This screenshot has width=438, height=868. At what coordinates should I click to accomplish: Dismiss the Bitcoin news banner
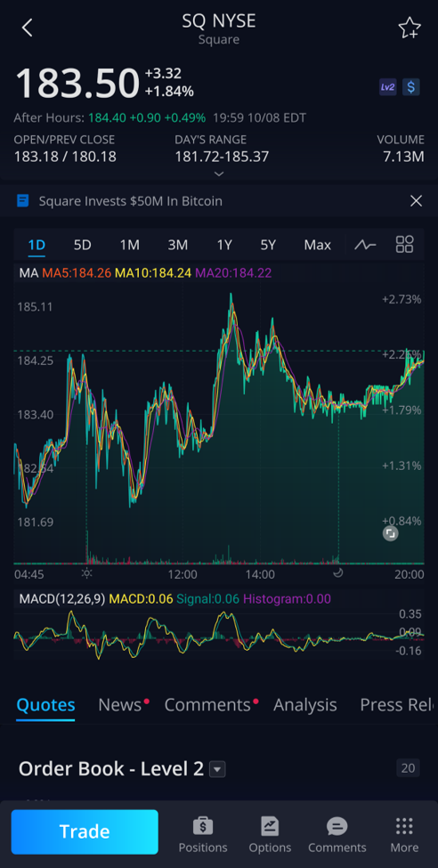pyautogui.click(x=416, y=201)
